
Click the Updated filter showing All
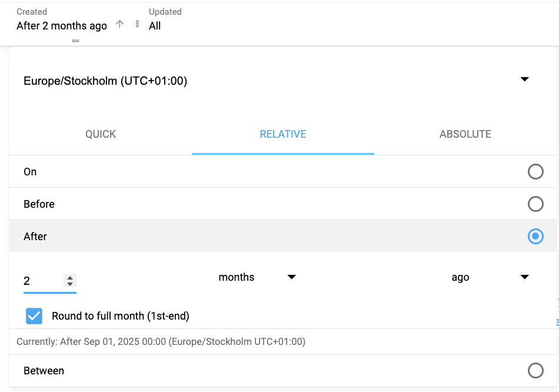click(155, 25)
